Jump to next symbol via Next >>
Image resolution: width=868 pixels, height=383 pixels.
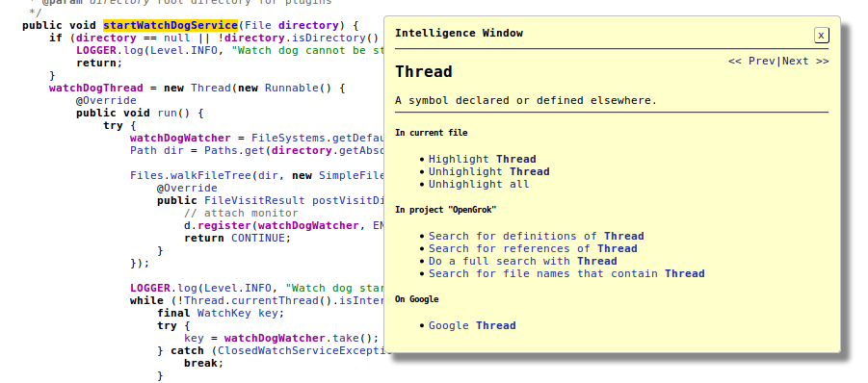click(805, 62)
